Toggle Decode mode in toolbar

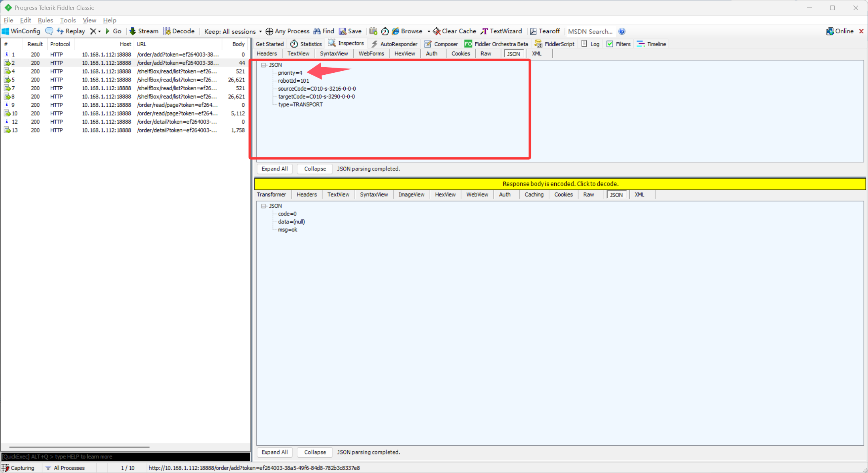coord(179,31)
